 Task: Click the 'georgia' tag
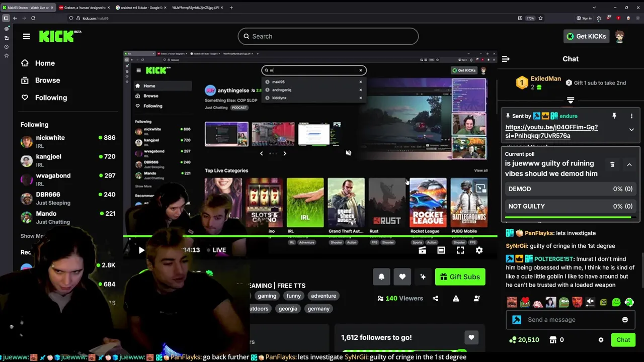pyautogui.click(x=288, y=309)
